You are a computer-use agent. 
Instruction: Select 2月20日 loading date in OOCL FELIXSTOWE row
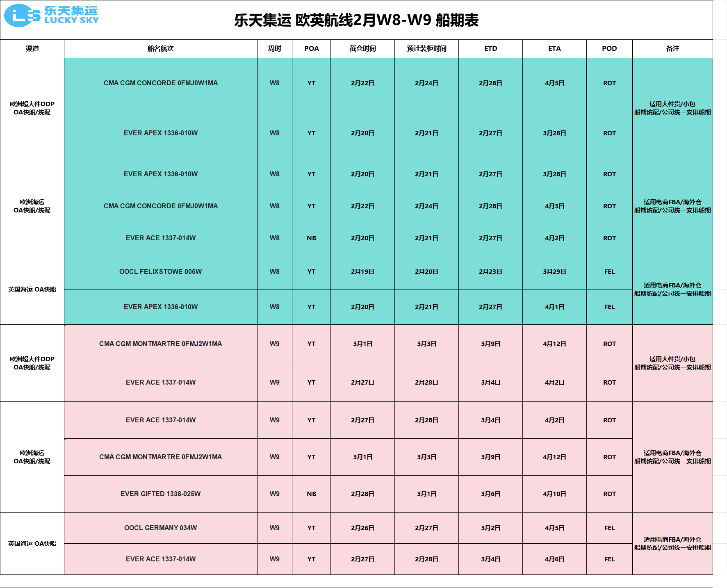[427, 272]
